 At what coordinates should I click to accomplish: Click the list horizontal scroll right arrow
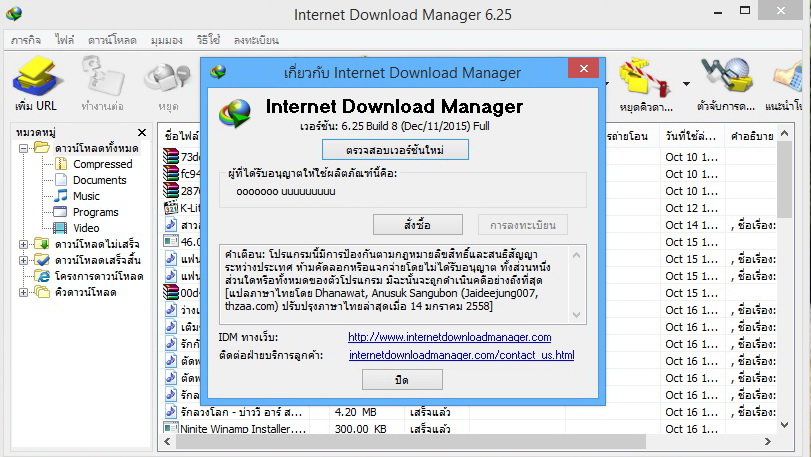768,441
